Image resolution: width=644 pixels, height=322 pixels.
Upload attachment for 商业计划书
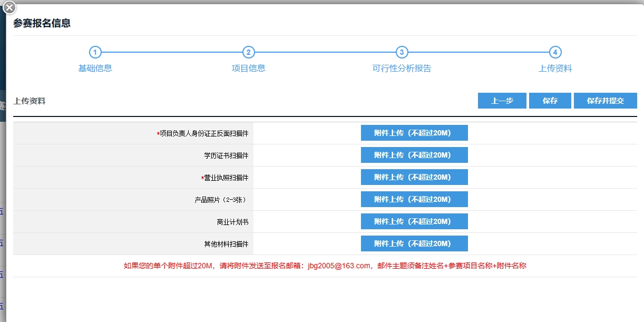414,221
